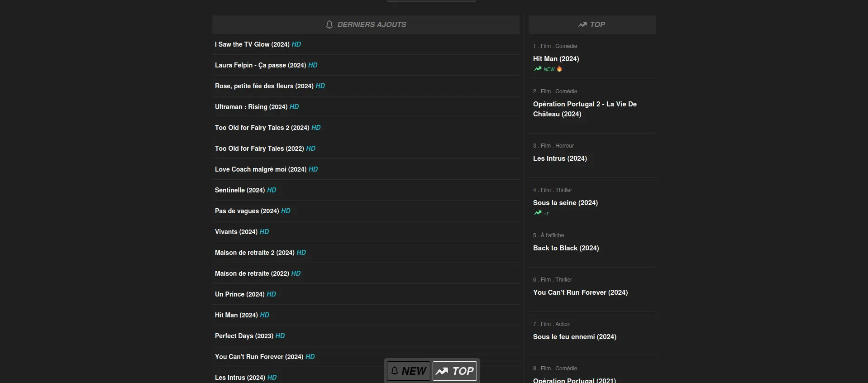Open Too Old for Fairy Tales 2 (2024)
Screen dimensions: 868x383
click(x=262, y=128)
